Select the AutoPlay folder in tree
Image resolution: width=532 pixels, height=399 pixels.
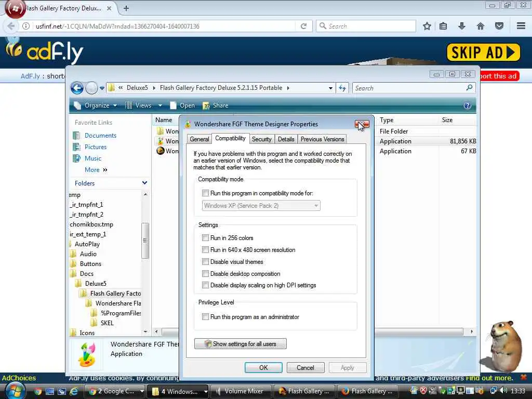click(87, 244)
